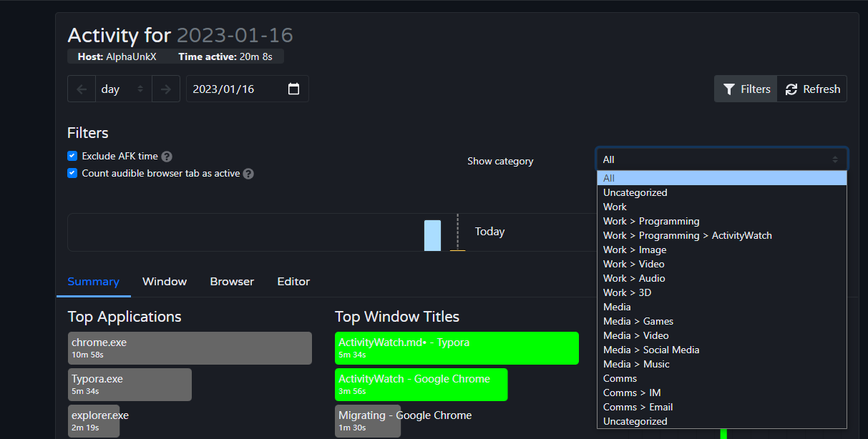
Task: Choose Media > Social Media from category list
Action: (x=651, y=350)
